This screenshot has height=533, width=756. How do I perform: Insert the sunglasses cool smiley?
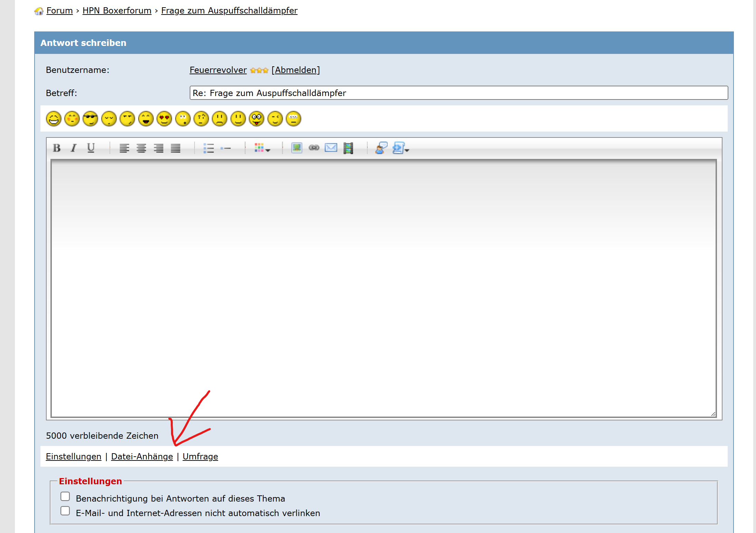coord(91,119)
